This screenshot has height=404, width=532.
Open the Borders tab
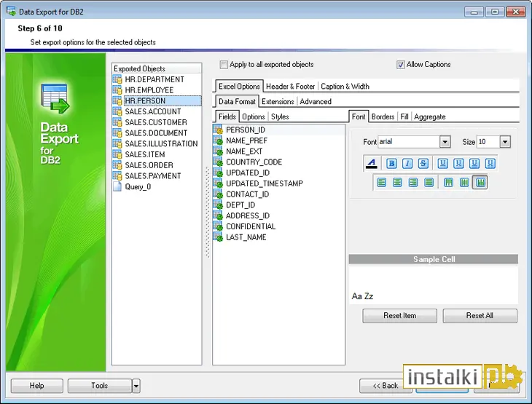coord(383,116)
